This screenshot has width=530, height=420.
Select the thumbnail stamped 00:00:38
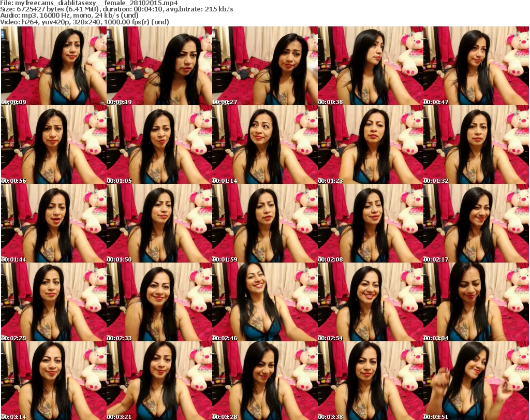[x=371, y=66]
